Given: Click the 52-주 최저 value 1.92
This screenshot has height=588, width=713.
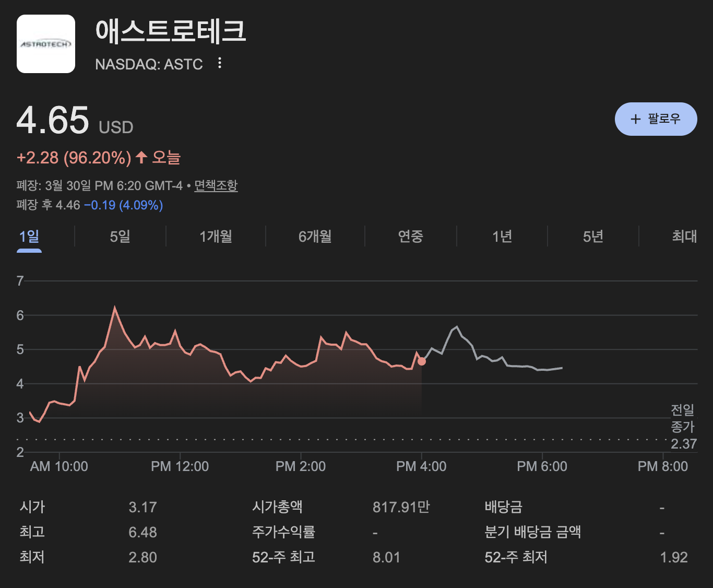Looking at the screenshot, I should pyautogui.click(x=674, y=557).
